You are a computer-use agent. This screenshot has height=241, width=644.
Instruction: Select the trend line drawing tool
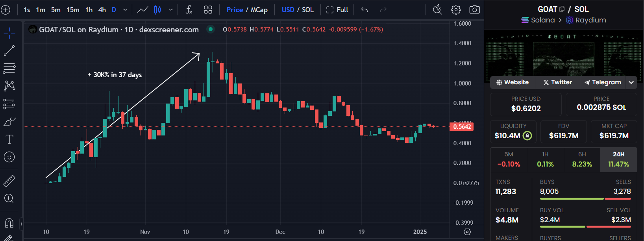(x=9, y=50)
